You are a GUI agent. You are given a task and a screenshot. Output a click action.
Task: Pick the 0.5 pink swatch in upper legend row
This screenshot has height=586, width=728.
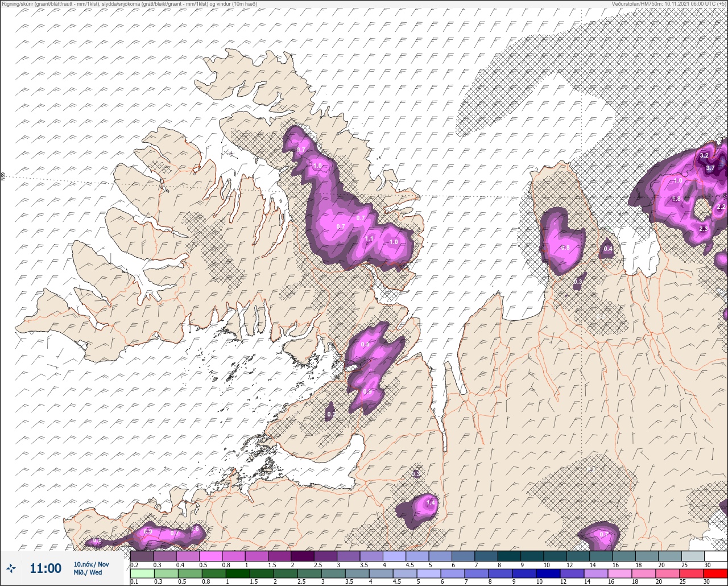coord(210,556)
